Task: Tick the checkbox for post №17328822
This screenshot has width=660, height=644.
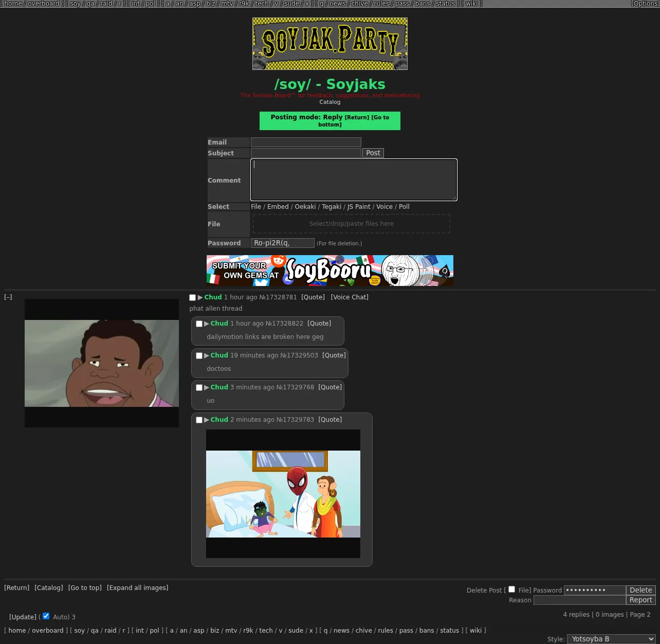Action: coord(199,324)
